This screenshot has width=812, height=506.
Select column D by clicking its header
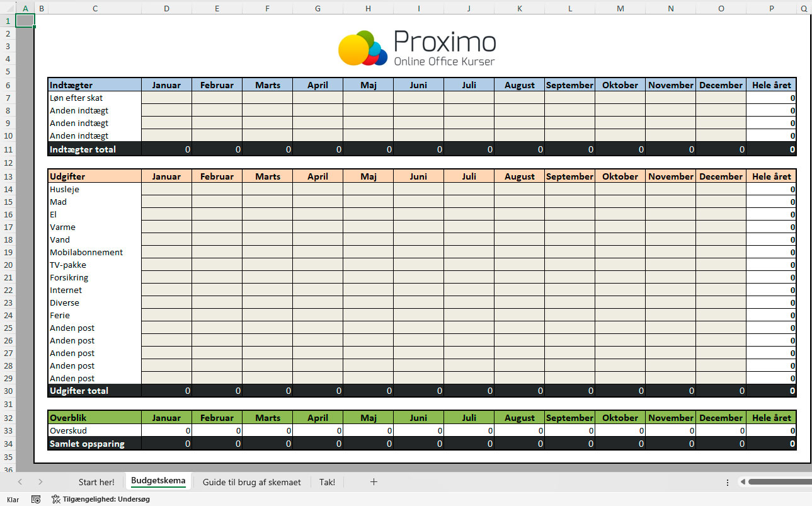pyautogui.click(x=166, y=8)
